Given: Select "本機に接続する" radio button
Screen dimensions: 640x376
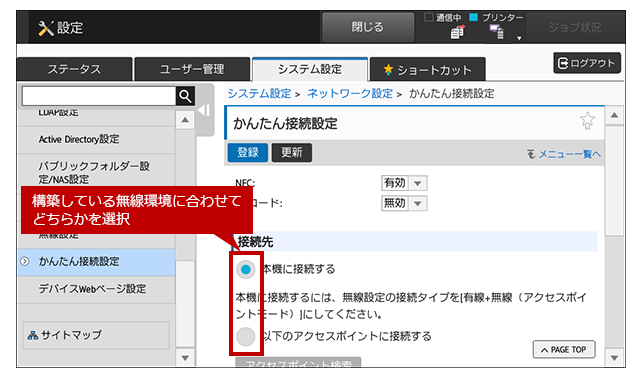Looking at the screenshot, I should point(246,269).
